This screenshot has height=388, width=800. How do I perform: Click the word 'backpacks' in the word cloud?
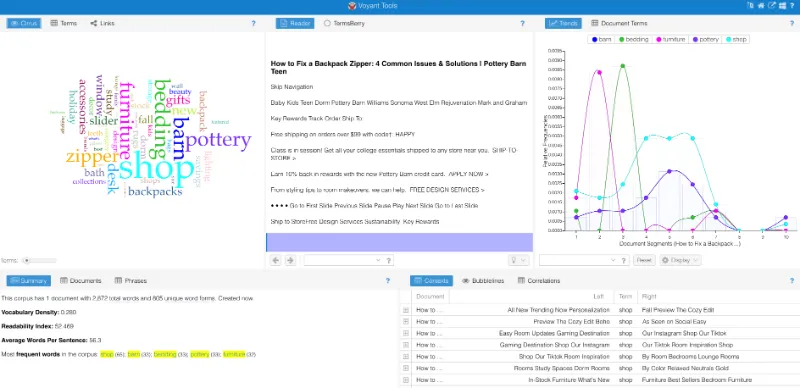pos(155,191)
